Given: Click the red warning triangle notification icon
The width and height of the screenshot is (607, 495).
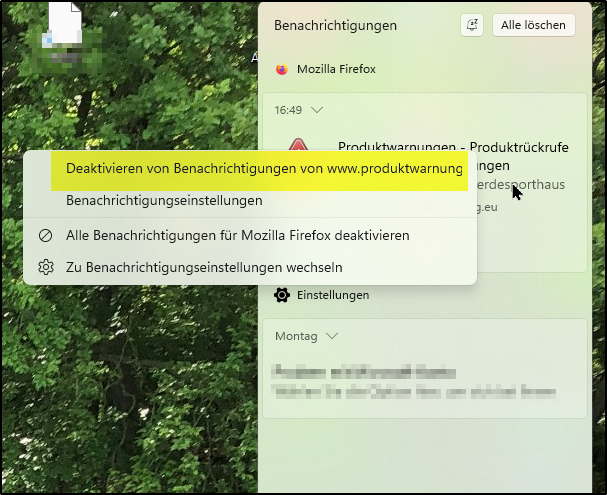Looking at the screenshot, I should pyautogui.click(x=298, y=144).
